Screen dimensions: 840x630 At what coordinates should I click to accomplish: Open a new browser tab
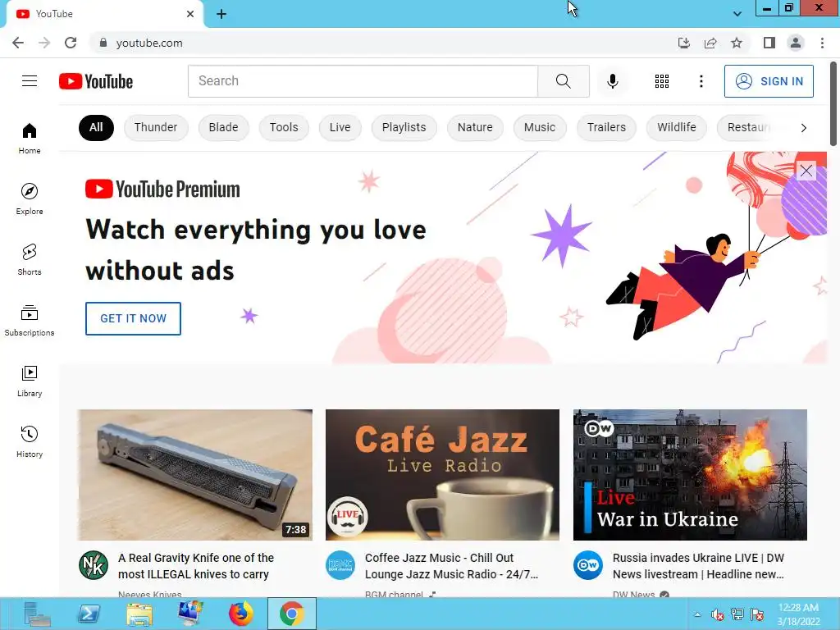click(221, 14)
